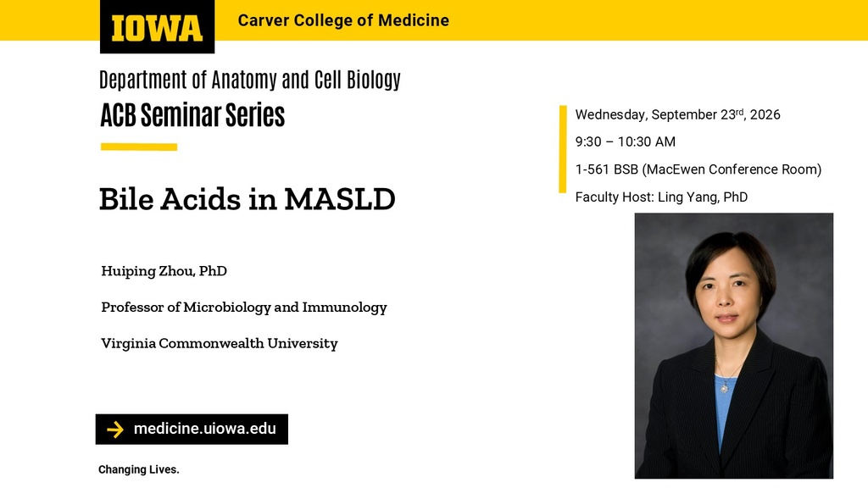Screen dimensions: 868x488
Task: Click Virginia Commonwealth University text
Action: pyautogui.click(x=220, y=344)
